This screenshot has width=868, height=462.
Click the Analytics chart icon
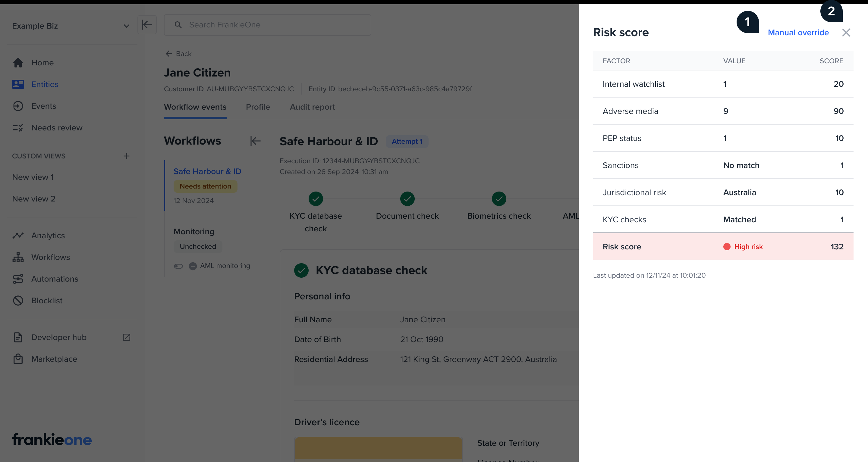(18, 236)
